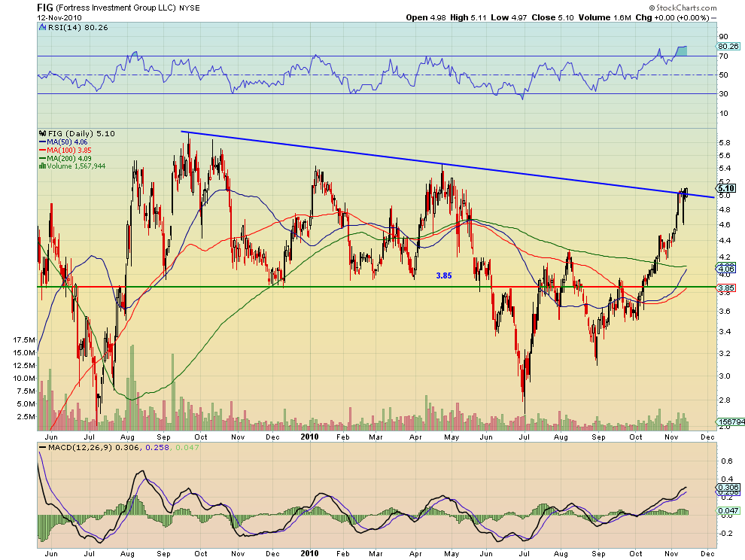Select the 12-Nov-2010 date label
The height and width of the screenshot is (560, 745).
[x=59, y=17]
